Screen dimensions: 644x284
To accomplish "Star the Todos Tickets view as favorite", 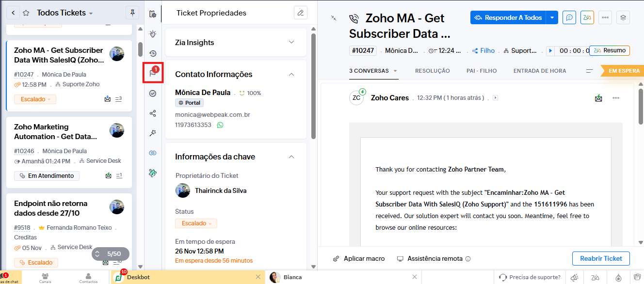I will [26, 13].
